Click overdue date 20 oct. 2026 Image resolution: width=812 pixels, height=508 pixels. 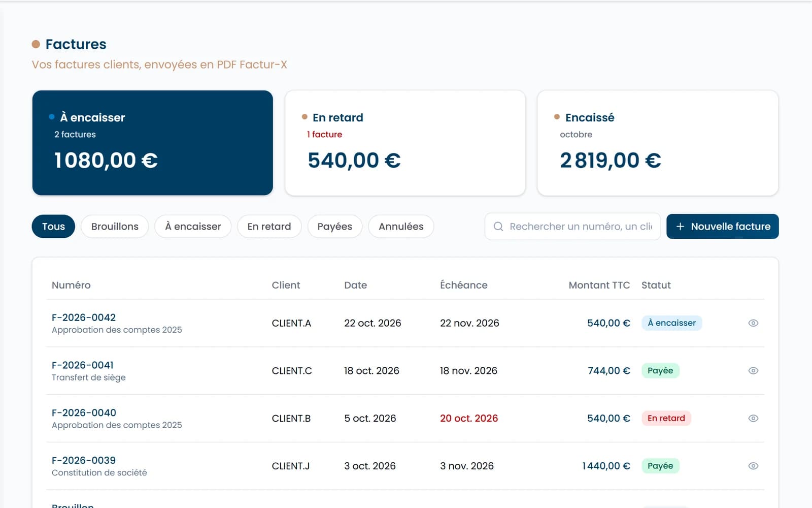coord(469,419)
